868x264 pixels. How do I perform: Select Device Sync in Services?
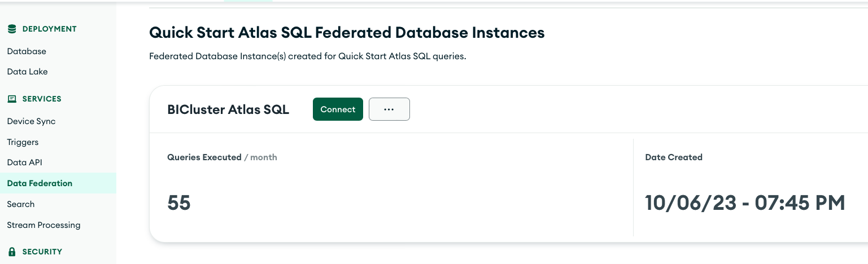31,121
